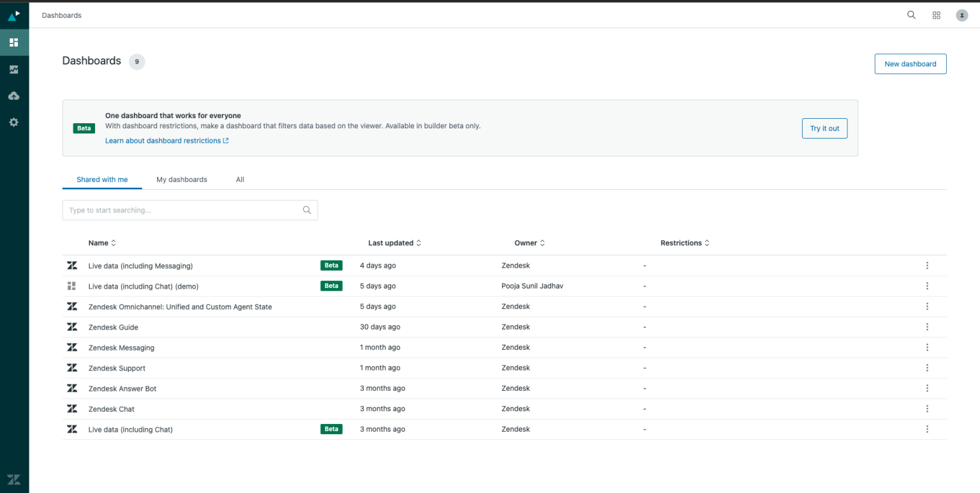Open Learn about dashboard restrictions link
This screenshot has width=980, height=493.
point(167,140)
